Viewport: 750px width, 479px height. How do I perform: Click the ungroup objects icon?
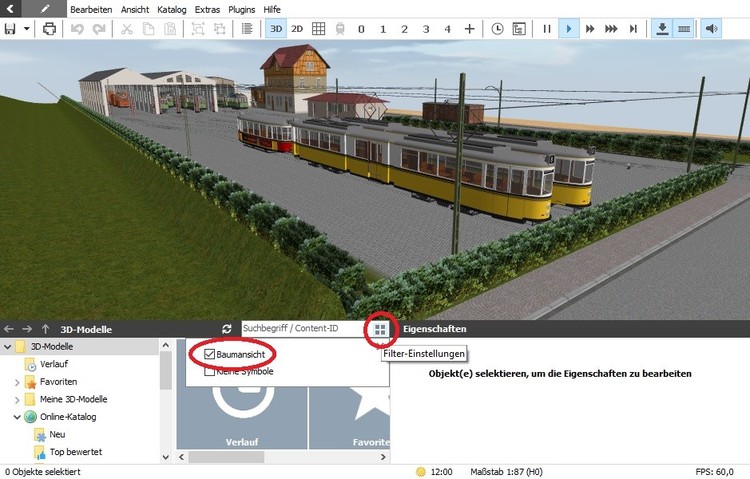tap(220, 29)
